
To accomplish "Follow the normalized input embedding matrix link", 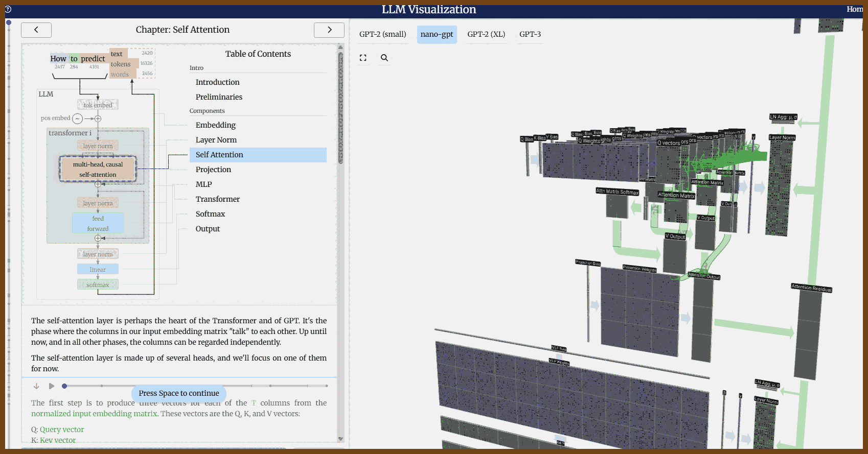I will coord(94,414).
